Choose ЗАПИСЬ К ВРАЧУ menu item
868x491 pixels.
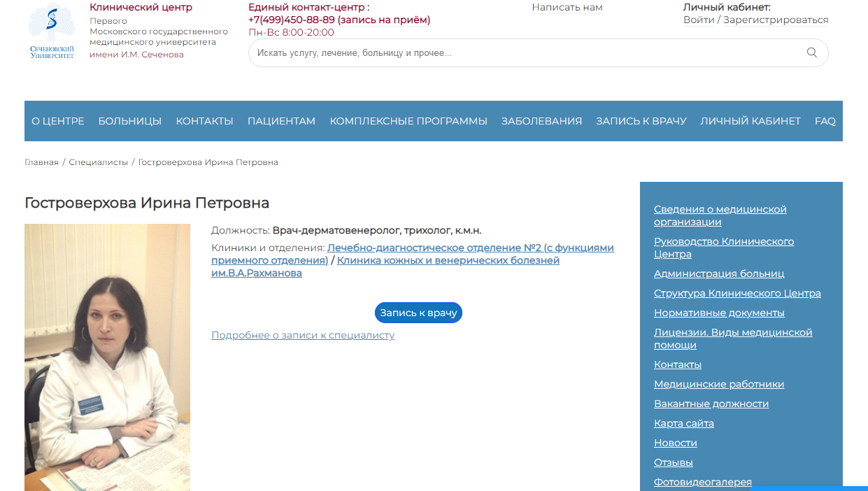pos(641,121)
